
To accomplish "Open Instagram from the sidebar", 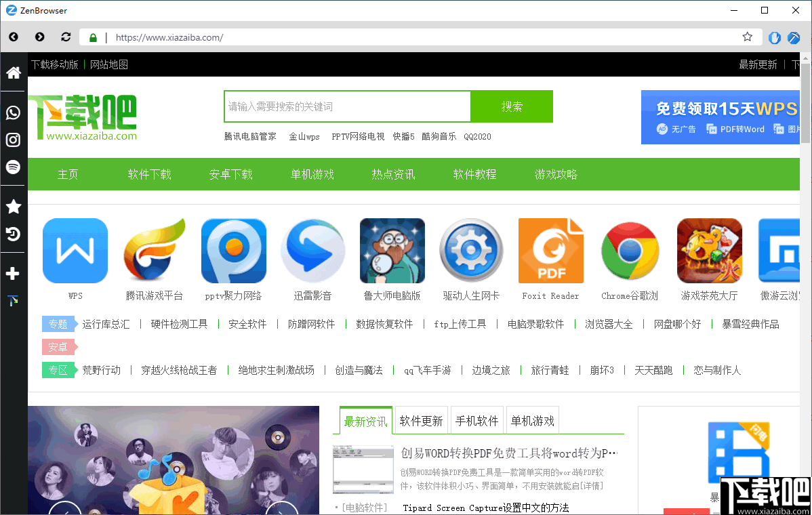I will (13, 140).
